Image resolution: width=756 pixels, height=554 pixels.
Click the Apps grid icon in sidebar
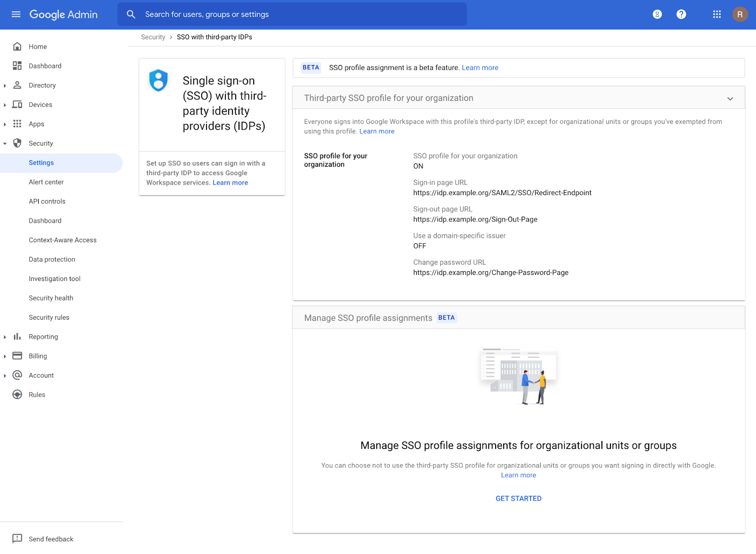point(17,124)
